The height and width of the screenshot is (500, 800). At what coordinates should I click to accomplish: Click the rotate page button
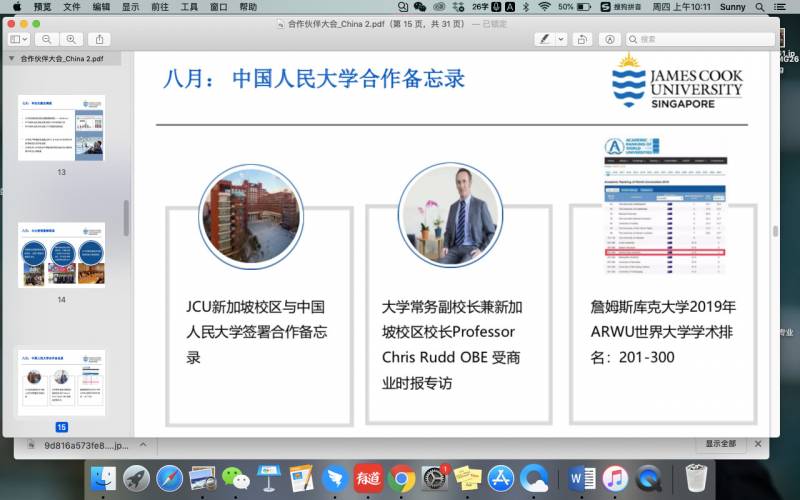tap(583, 39)
